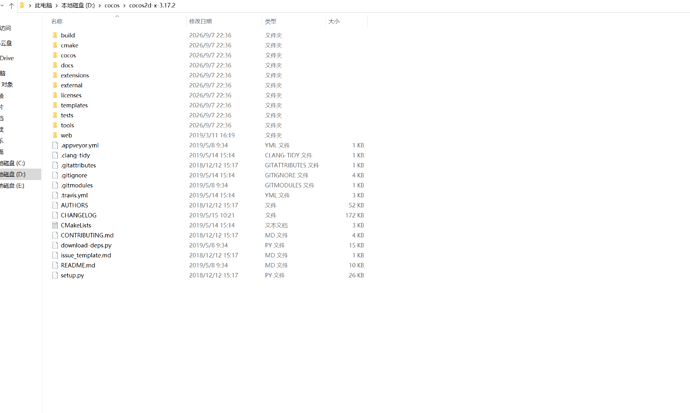This screenshot has height=413, width=690.
Task: Go to cocos folder in address breadcrumb
Action: point(112,6)
